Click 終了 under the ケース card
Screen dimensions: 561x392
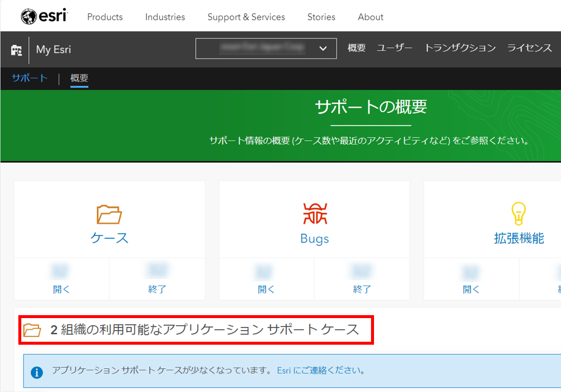(157, 289)
